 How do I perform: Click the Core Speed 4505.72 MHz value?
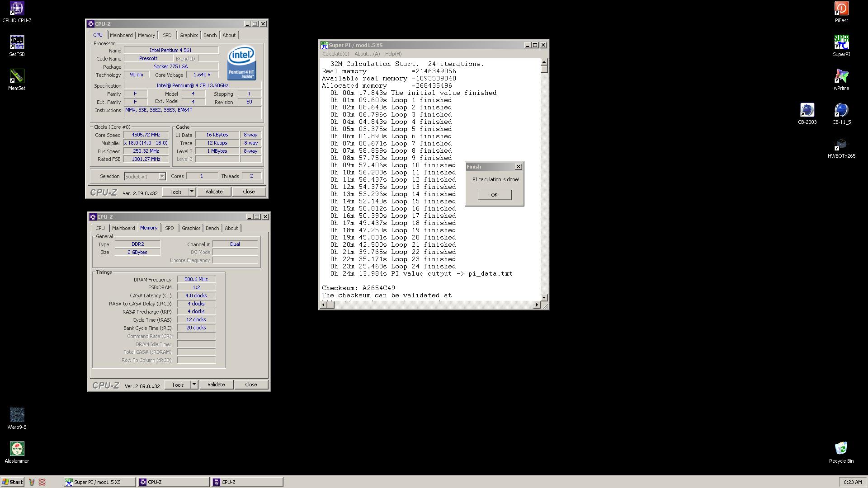[x=146, y=135]
